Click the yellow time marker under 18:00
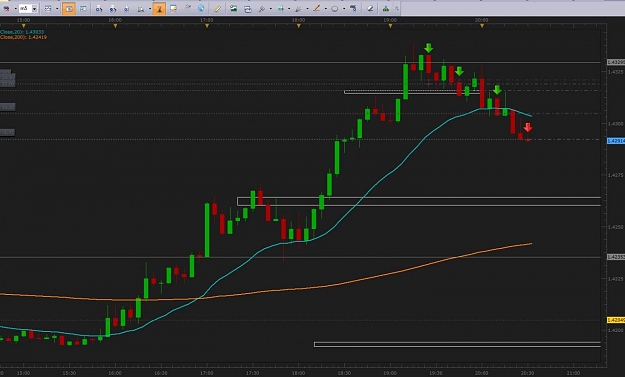 click(x=299, y=26)
